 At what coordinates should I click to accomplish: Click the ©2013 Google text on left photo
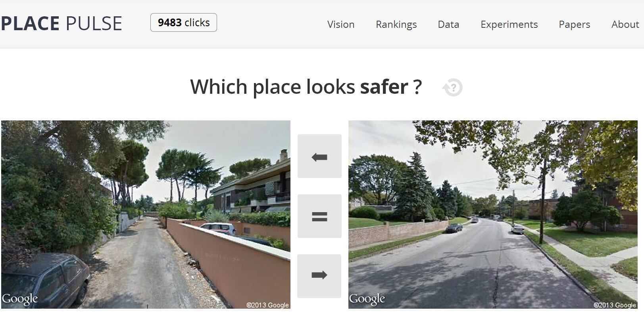click(x=267, y=305)
